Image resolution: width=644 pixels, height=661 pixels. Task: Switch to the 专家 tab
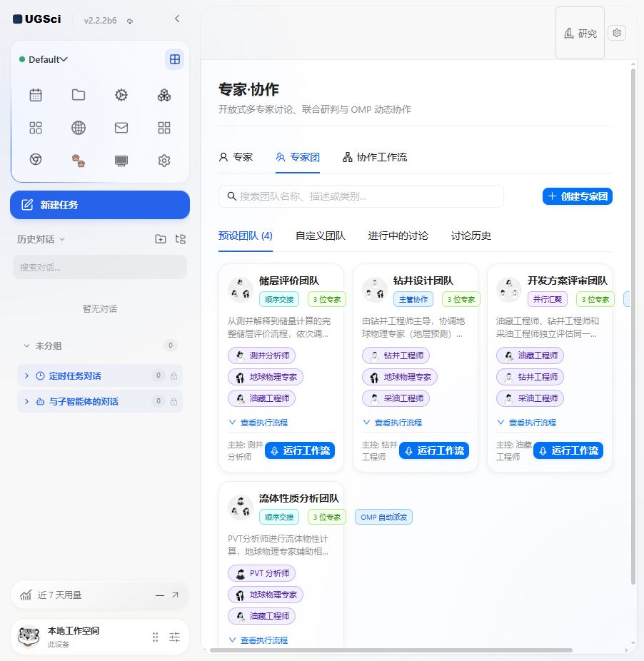coord(236,157)
